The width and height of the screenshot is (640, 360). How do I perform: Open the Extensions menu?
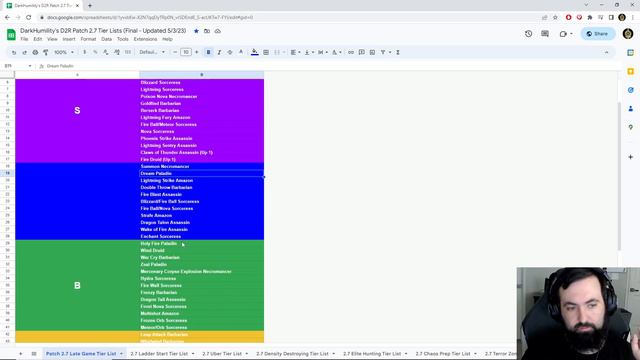pyautogui.click(x=145, y=39)
